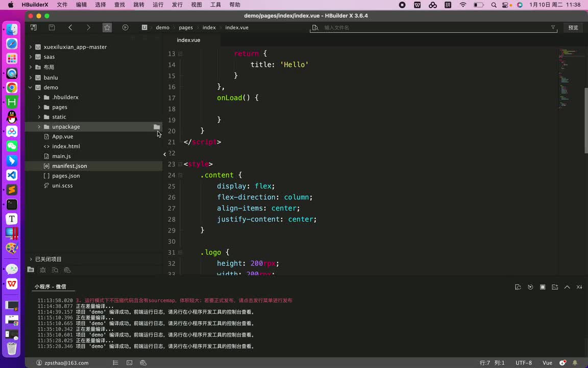Click the 行:7 列:1 cursor position
The image size is (588, 368).
[x=493, y=363]
